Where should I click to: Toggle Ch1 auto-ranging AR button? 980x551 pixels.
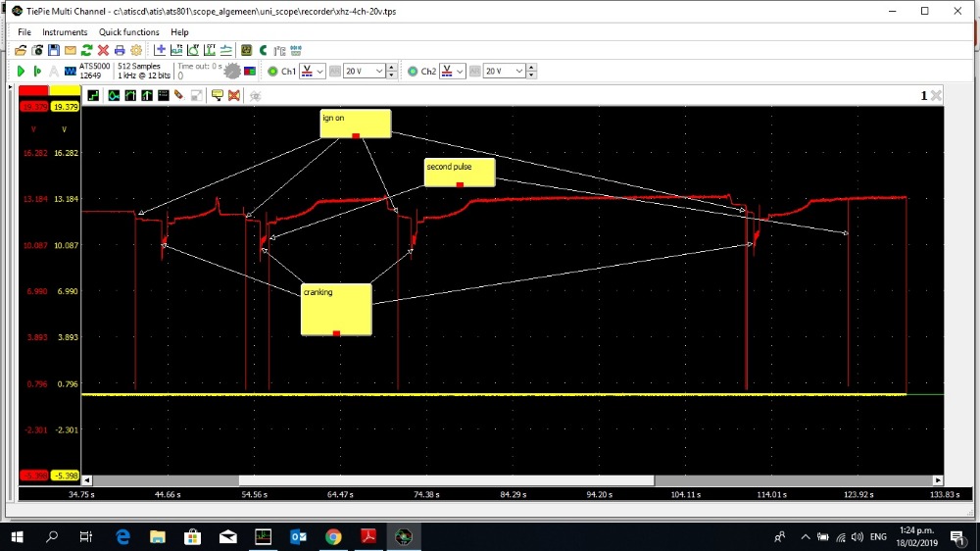click(x=334, y=72)
